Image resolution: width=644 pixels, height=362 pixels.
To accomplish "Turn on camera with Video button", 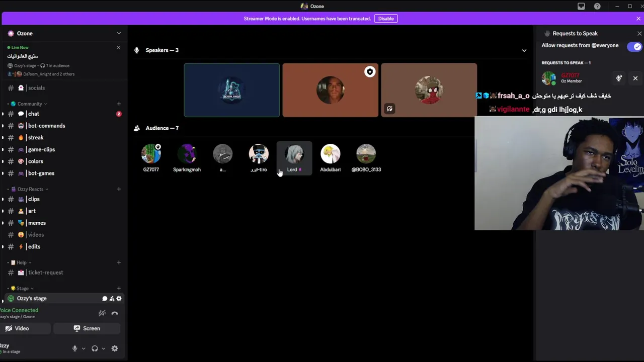I will [26, 328].
